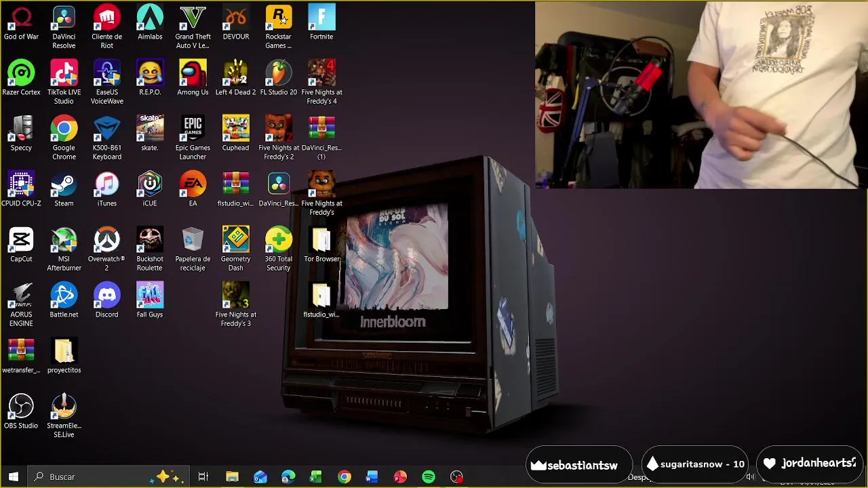Select the DaVinci_Res... (1) archive file
The height and width of the screenshot is (488, 868).
click(x=321, y=139)
